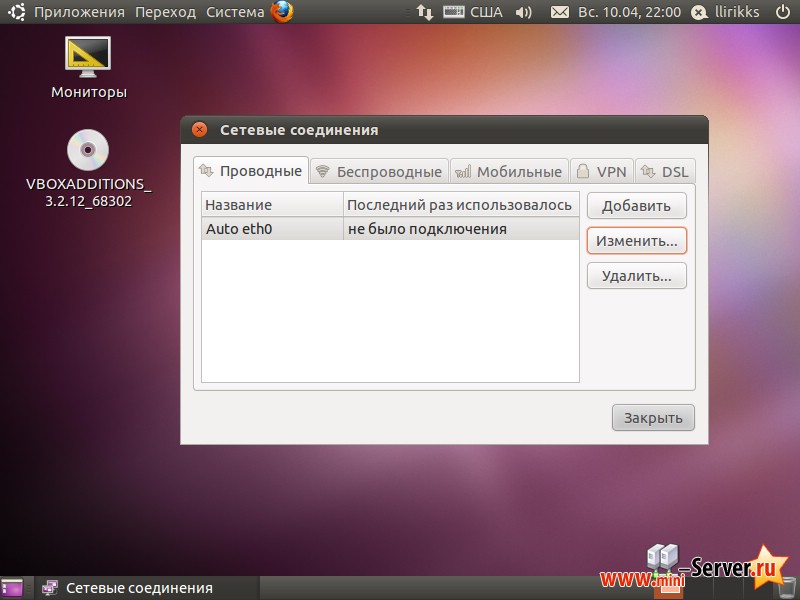Click the show desktop icon in the taskbar
Viewport: 800px width, 600px height.
pos(12,588)
